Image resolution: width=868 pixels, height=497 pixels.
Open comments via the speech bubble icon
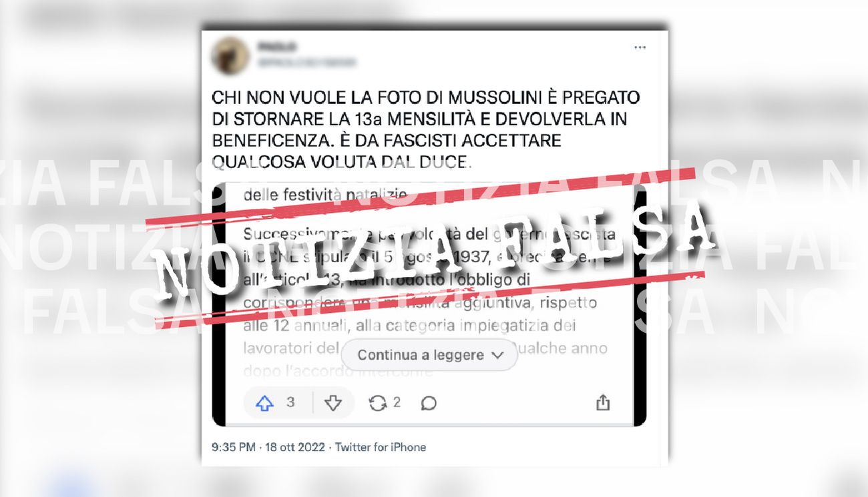click(x=429, y=403)
